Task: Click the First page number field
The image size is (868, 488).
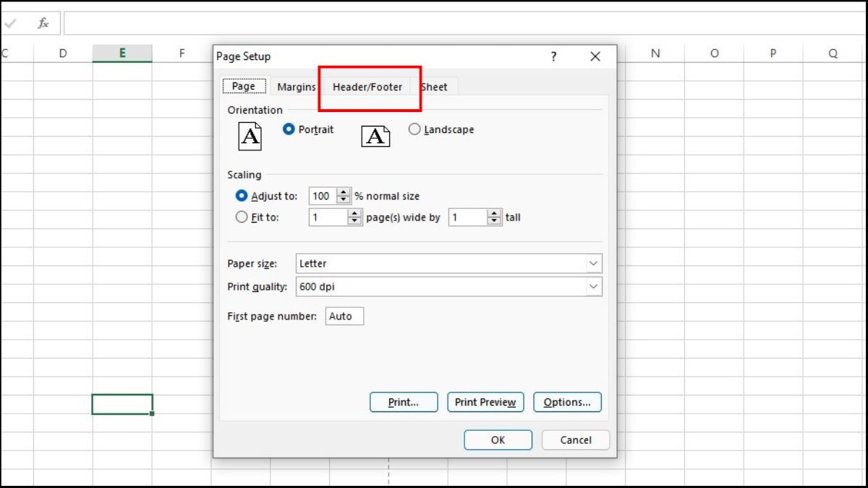Action: point(344,316)
